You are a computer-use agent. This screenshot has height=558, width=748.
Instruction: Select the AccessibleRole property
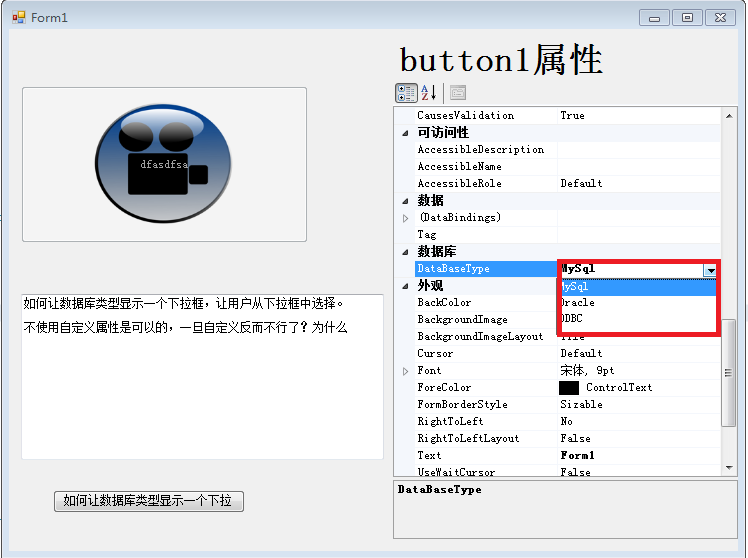(459, 184)
